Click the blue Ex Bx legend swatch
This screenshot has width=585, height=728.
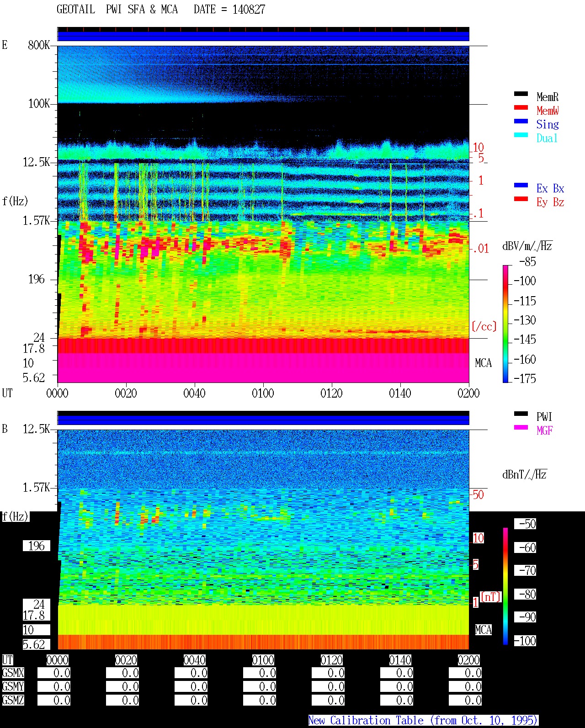[521, 186]
